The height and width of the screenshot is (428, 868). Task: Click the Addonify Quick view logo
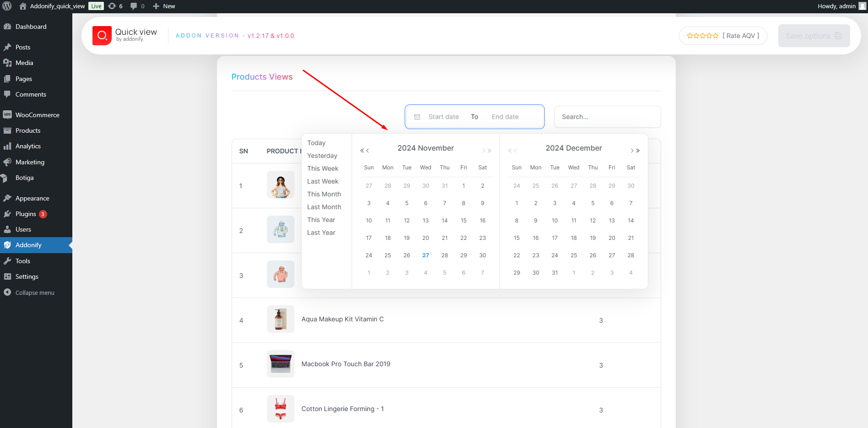[102, 36]
